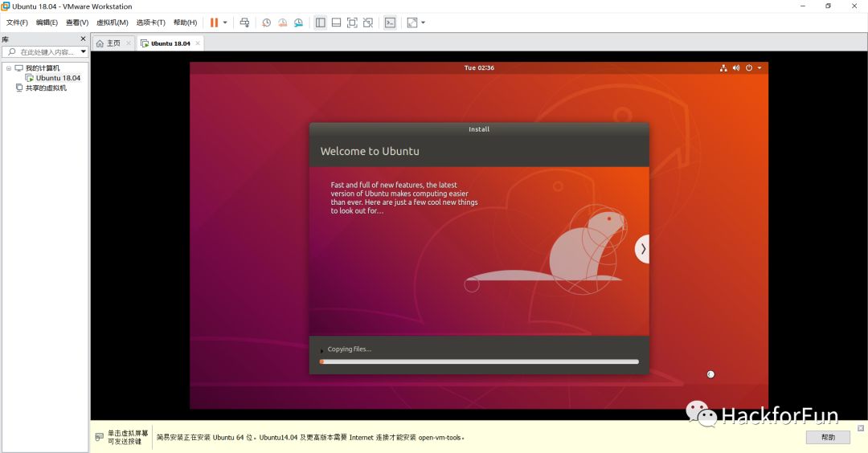Viewport: 868px width, 453px height.
Task: Go to next slide in Ubuntu installer
Action: tap(642, 249)
